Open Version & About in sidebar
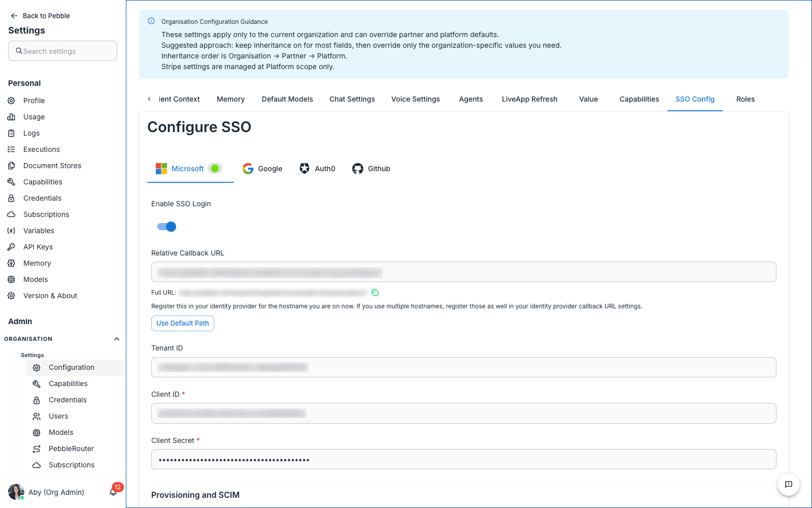Screen dimensions: 812x508 50,296
